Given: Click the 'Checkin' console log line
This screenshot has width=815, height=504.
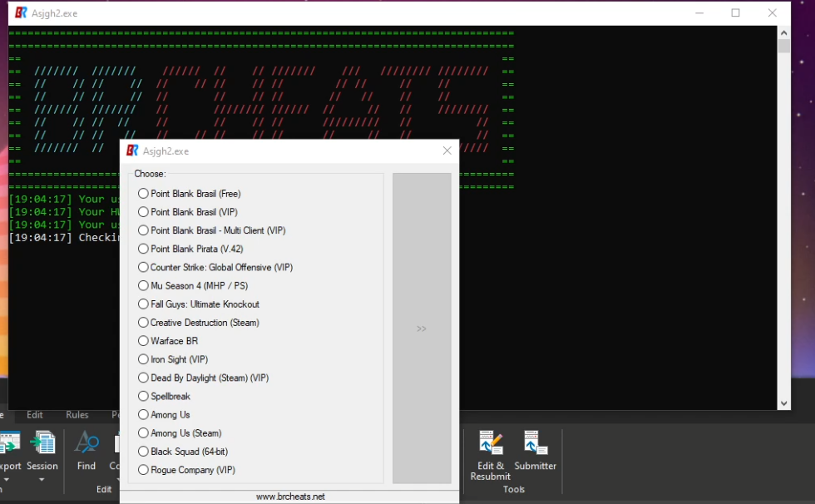Looking at the screenshot, I should click(x=65, y=238).
